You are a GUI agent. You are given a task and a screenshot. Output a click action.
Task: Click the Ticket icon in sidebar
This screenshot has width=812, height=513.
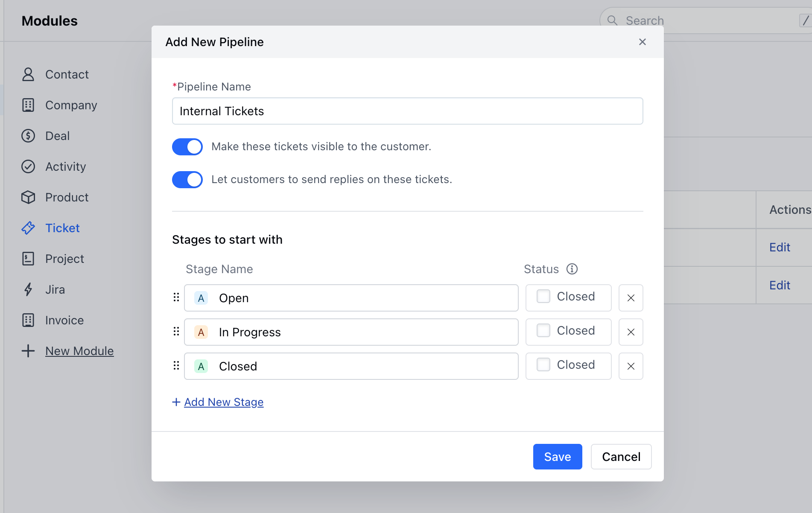pos(28,228)
